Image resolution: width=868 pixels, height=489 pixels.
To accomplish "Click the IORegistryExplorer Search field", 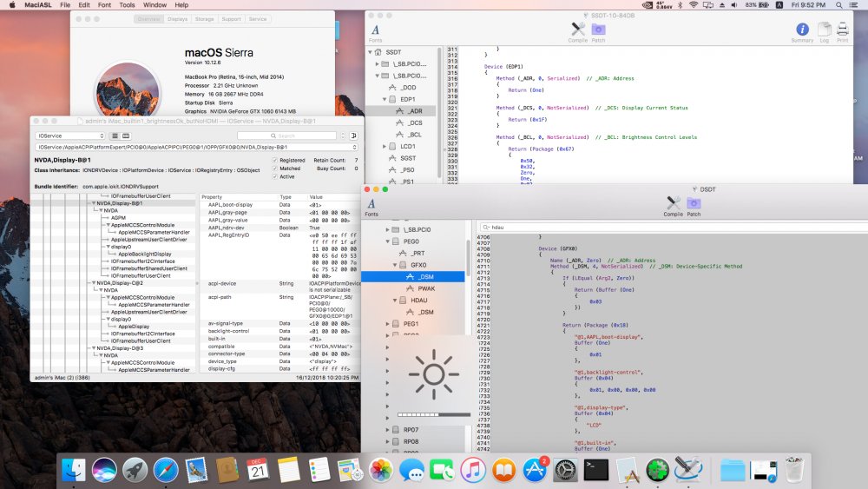I will [286, 135].
